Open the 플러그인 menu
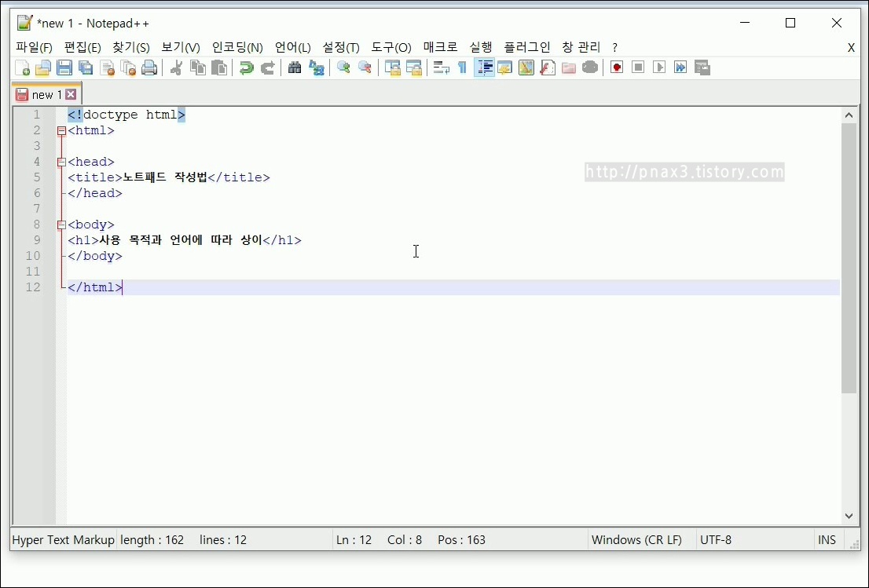 [x=526, y=47]
